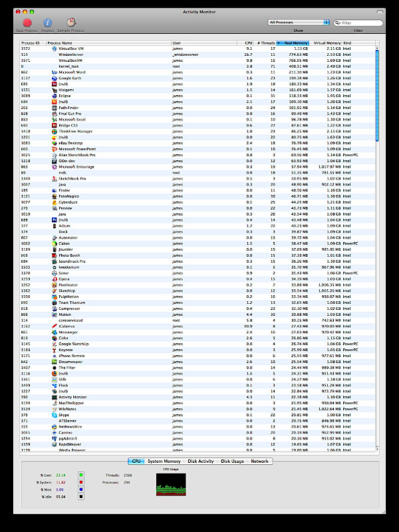Image resolution: width=399 pixels, height=532 pixels.
Task: Select the WindowServer process row
Action: pyautogui.click(x=198, y=55)
